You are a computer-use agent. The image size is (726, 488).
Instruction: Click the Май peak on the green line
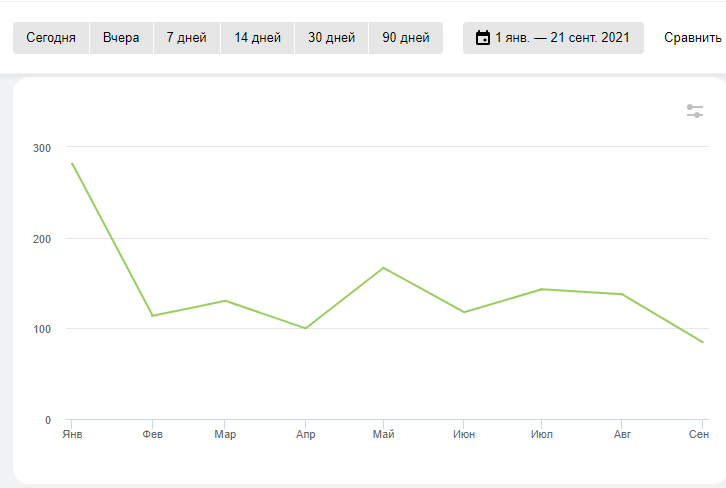(x=383, y=268)
